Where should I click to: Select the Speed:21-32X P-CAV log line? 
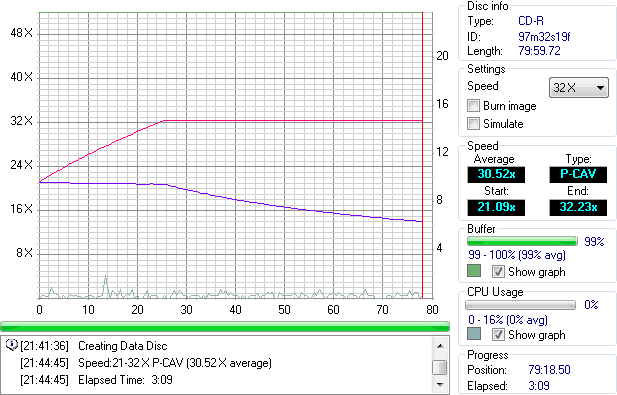(x=146, y=362)
